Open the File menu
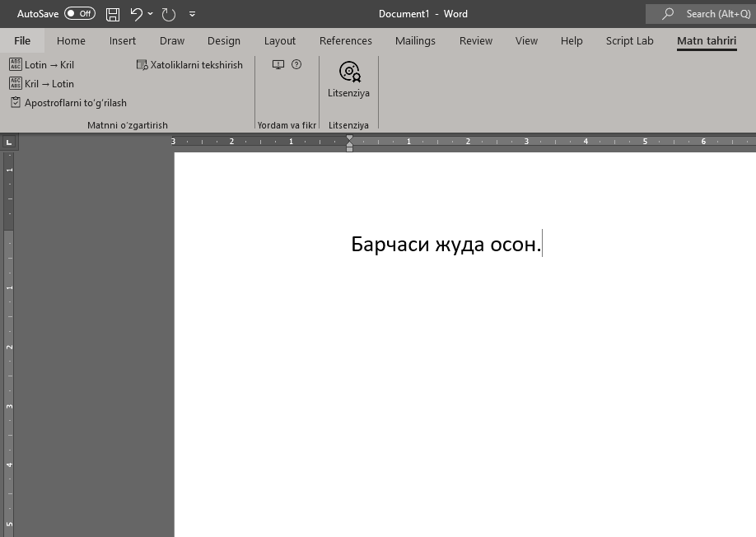 tap(22, 40)
